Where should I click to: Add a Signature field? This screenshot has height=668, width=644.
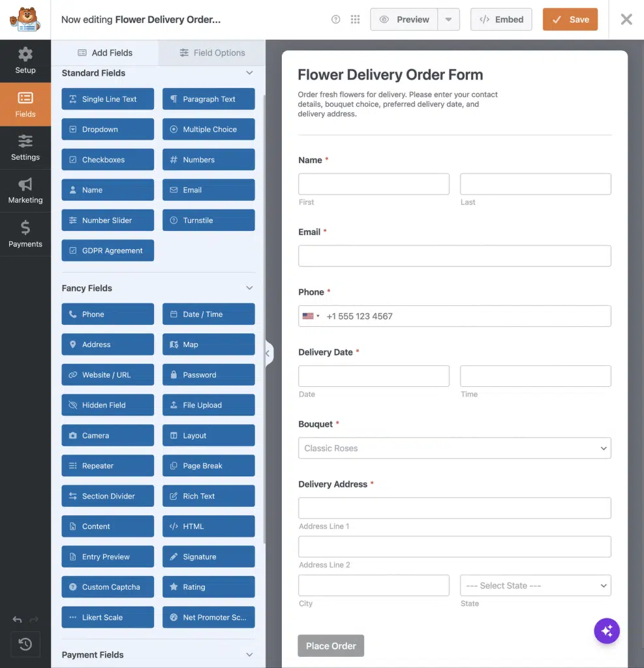pos(208,556)
